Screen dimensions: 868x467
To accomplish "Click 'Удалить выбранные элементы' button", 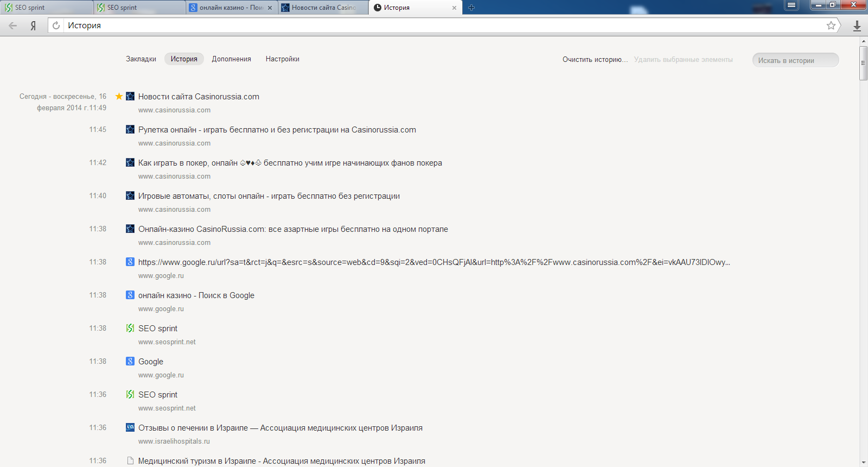I will click(x=684, y=60).
